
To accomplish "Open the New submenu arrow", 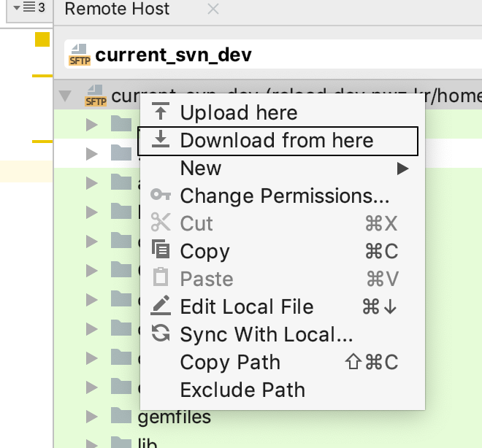I will pyautogui.click(x=402, y=169).
